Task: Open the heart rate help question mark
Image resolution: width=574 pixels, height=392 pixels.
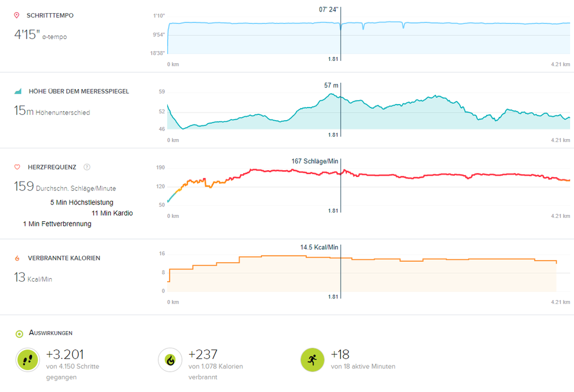Action: (87, 167)
